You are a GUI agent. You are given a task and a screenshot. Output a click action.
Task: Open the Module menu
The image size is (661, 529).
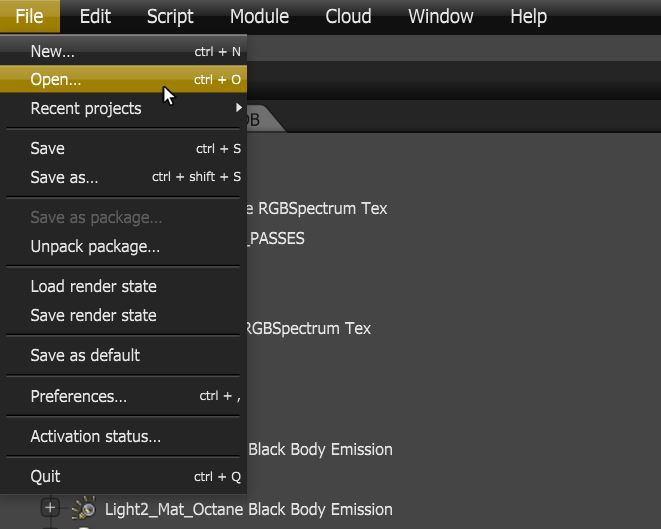coord(259,16)
